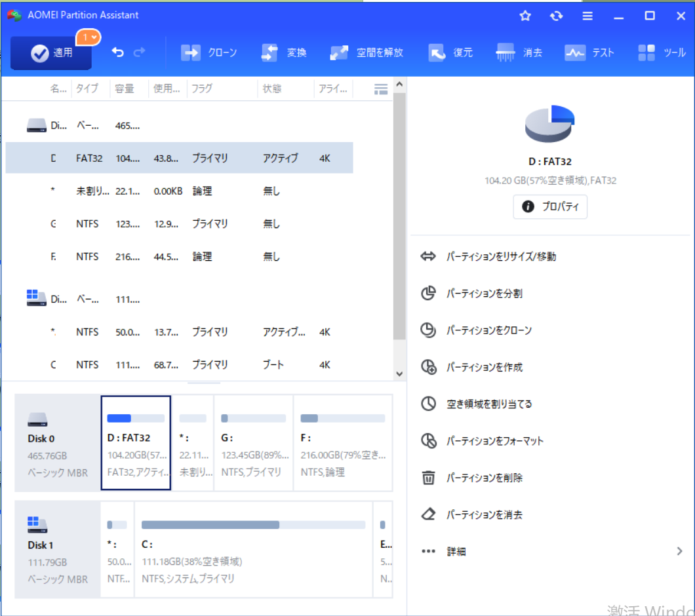
Task: Select unallocated 22.11 block in disk map
Action: [x=193, y=443]
